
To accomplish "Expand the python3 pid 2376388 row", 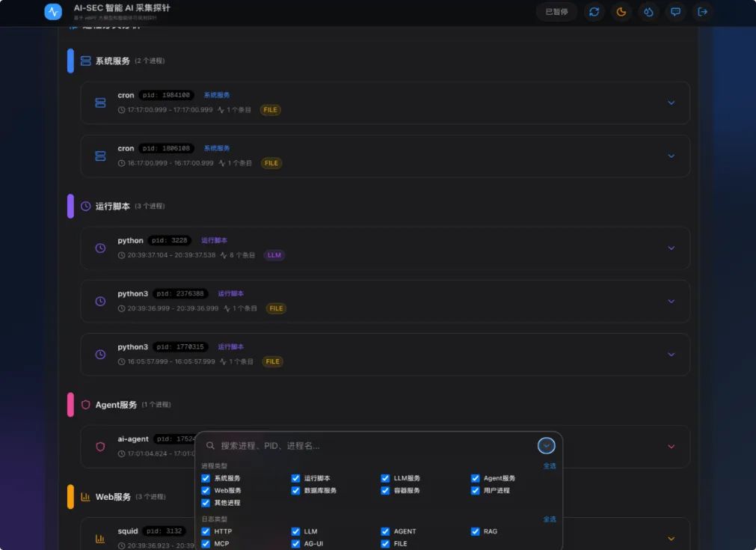I will click(671, 301).
